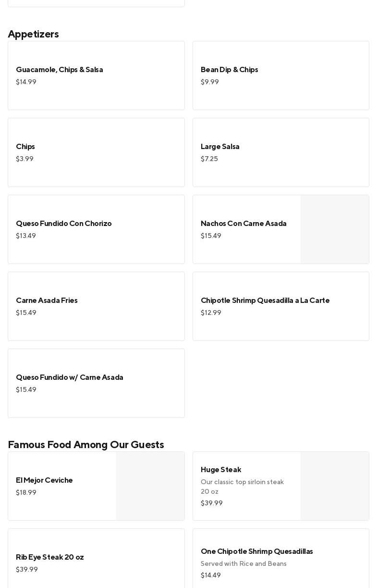The height and width of the screenshot is (588, 377).
Task: Select Queso Fundido w/ Carne Asada
Action: (96, 383)
